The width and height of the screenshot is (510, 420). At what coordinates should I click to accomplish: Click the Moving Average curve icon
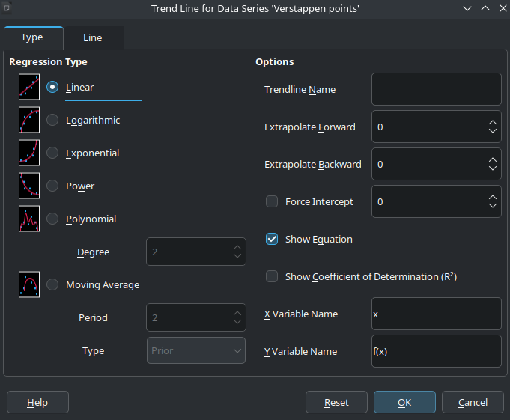29,284
